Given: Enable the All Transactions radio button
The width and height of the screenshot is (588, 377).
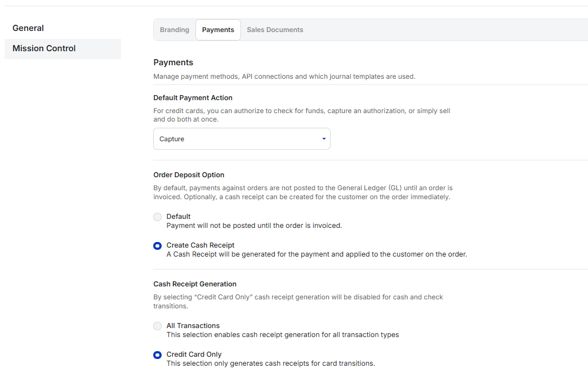Looking at the screenshot, I should 158,326.
